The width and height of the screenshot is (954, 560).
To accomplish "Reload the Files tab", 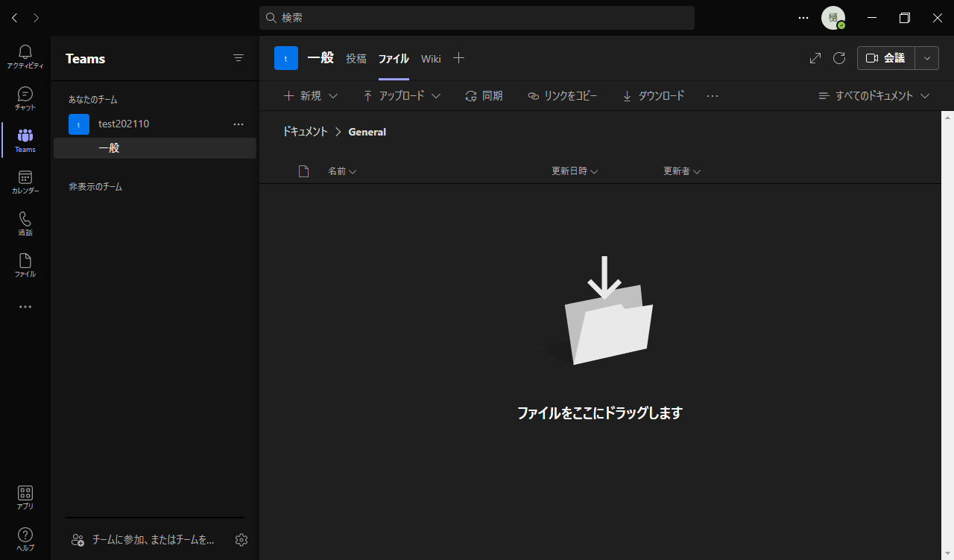I will click(839, 58).
